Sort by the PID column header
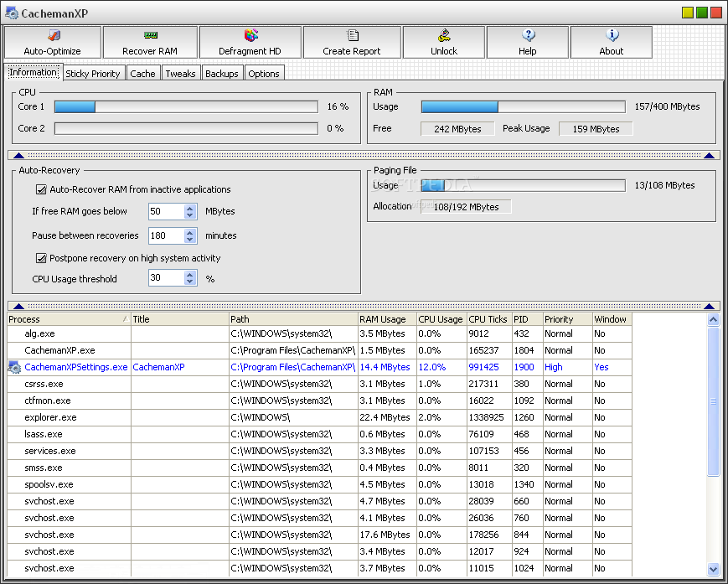Image resolution: width=728 pixels, height=584 pixels. point(528,319)
